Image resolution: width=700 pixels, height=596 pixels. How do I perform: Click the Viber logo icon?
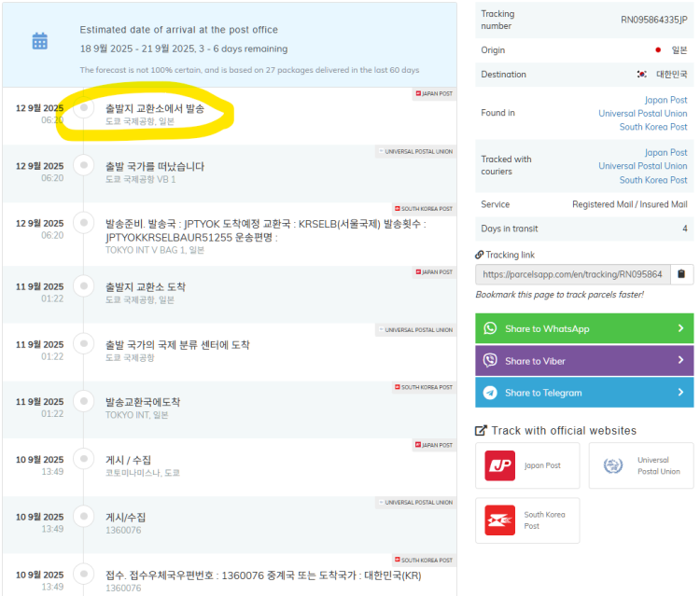[490, 360]
